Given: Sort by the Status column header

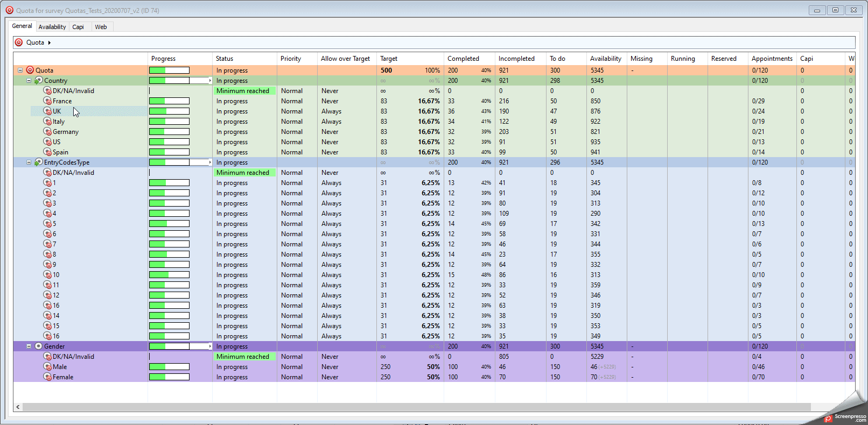Looking at the screenshot, I should point(244,58).
